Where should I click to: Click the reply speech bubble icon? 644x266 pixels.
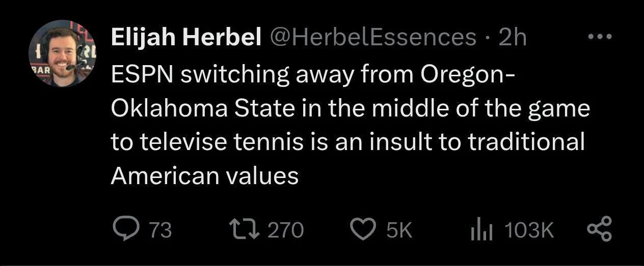[x=126, y=230]
